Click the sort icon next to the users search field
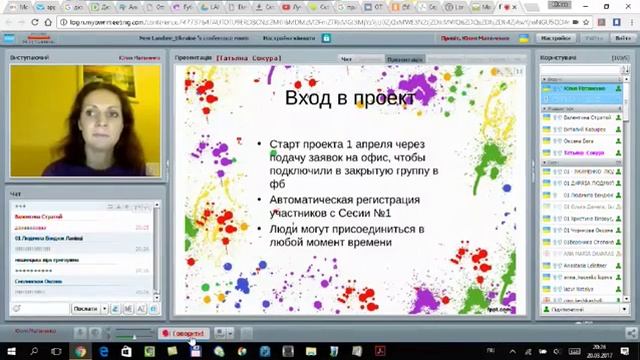 [626, 69]
